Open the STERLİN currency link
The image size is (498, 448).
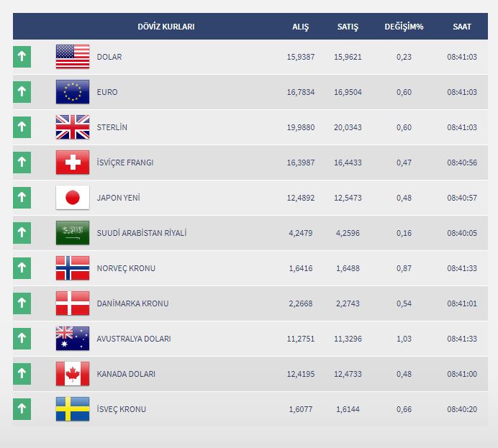click(112, 127)
